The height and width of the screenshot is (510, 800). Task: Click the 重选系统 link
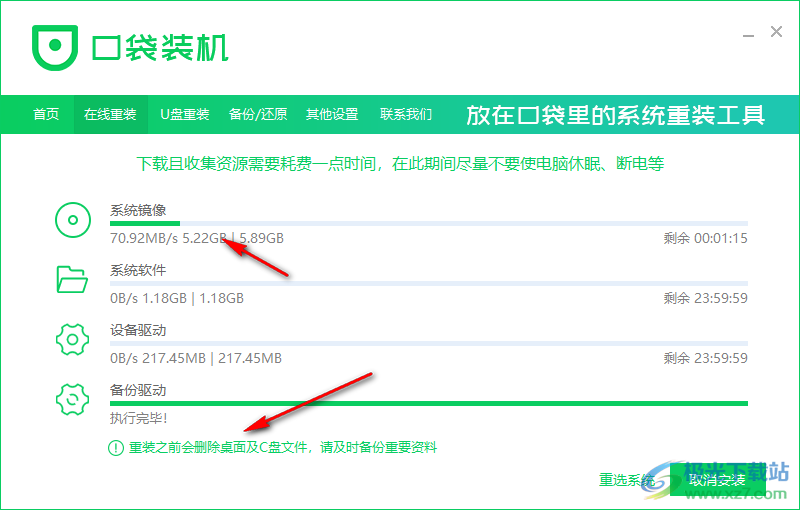pyautogui.click(x=626, y=480)
